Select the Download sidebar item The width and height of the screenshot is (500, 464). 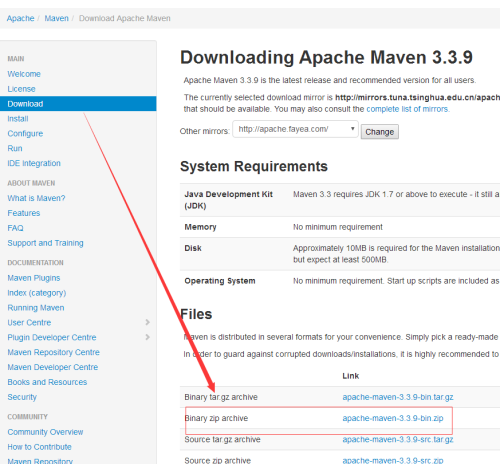tap(78, 104)
